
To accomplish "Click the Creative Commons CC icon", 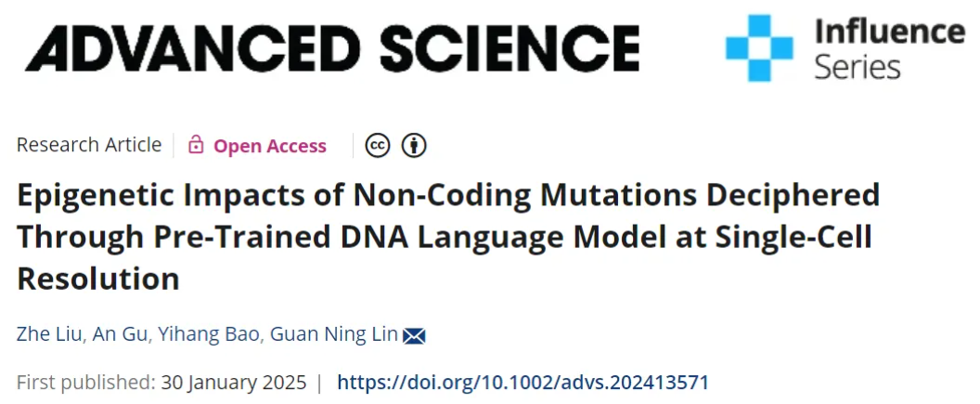I will [x=377, y=146].
